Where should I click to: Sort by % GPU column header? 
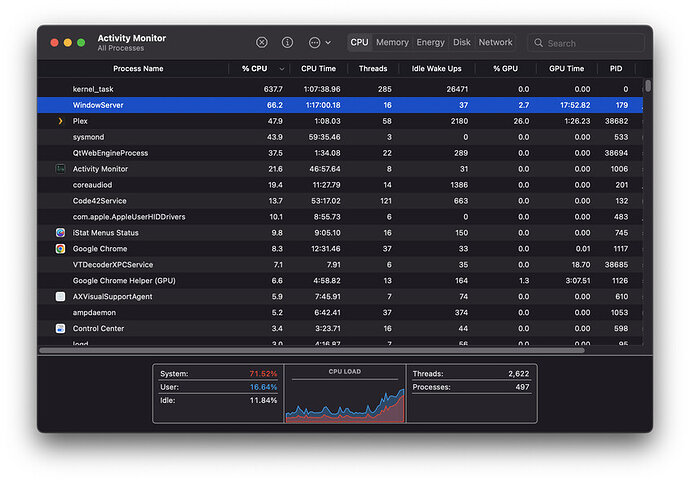click(505, 69)
